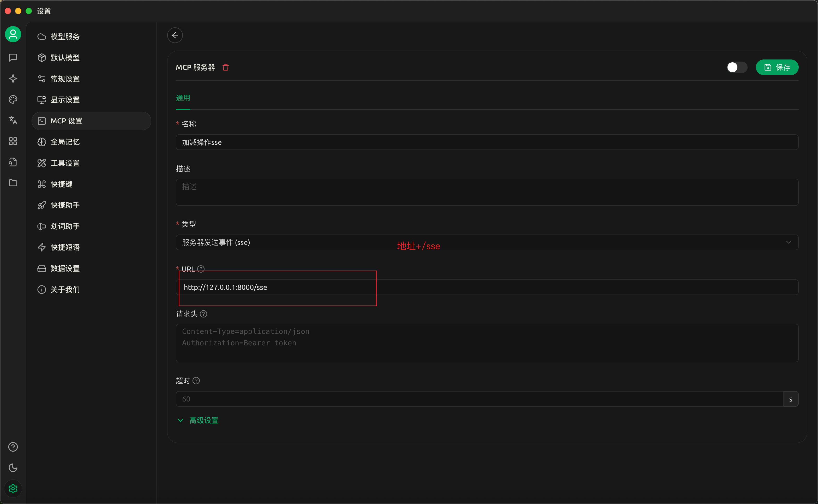Click the 超时 timeout input field
Image resolution: width=818 pixels, height=504 pixels.
point(479,399)
